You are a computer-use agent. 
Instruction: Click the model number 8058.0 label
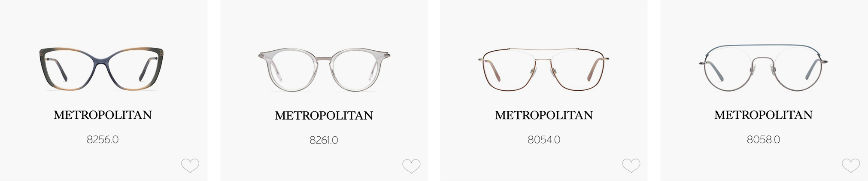[764, 140]
